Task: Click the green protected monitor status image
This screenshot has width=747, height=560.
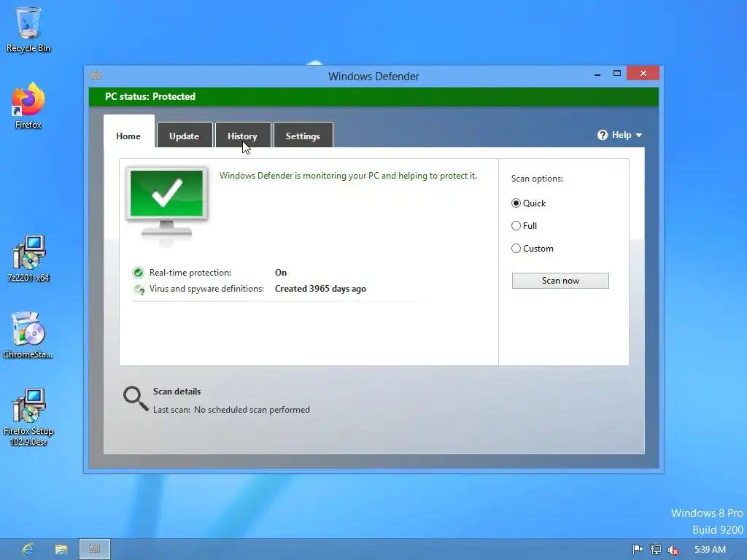Action: coord(167,205)
